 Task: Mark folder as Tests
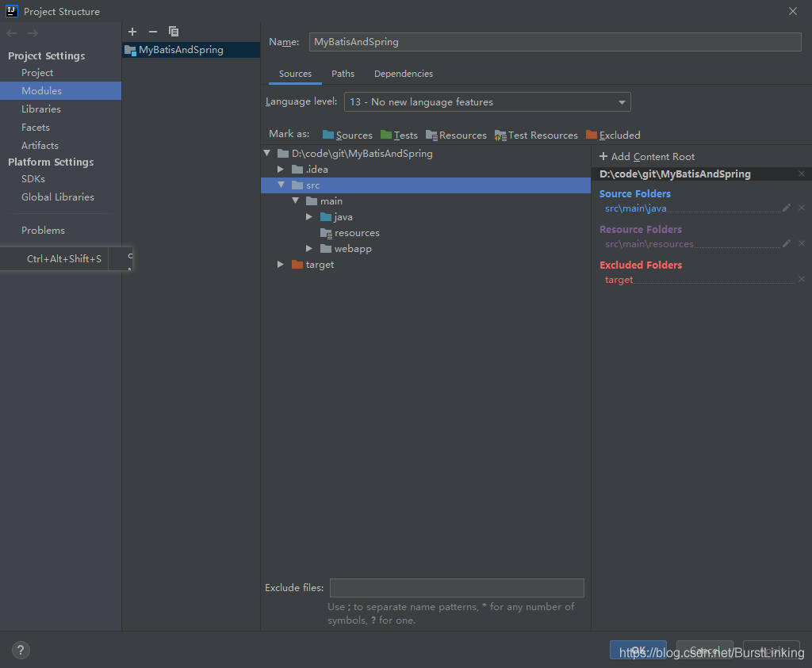tap(399, 135)
